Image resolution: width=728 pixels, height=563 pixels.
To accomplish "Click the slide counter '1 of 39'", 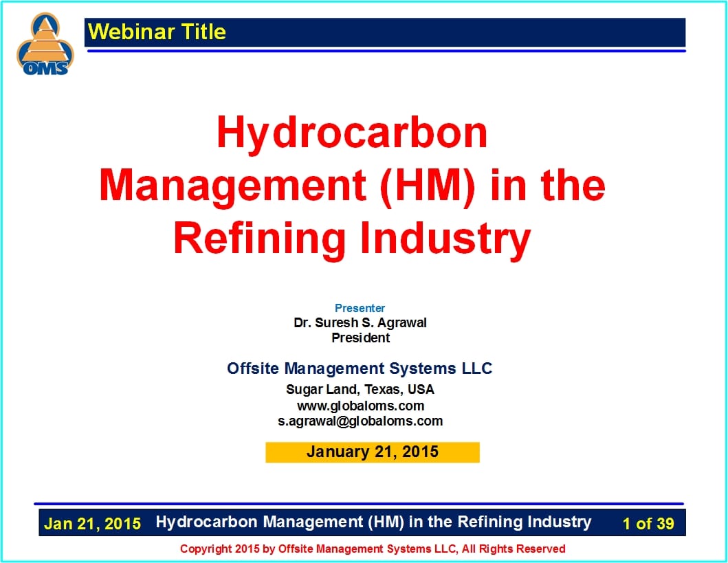I will click(648, 524).
